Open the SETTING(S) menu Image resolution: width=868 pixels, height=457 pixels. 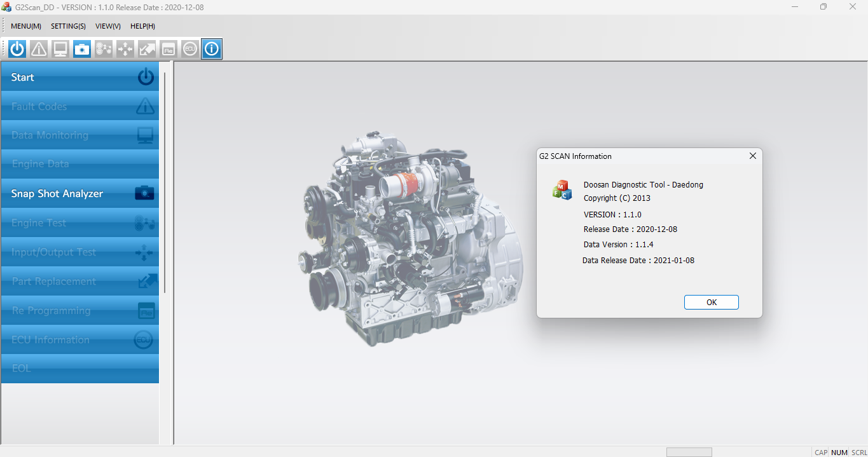(68, 26)
